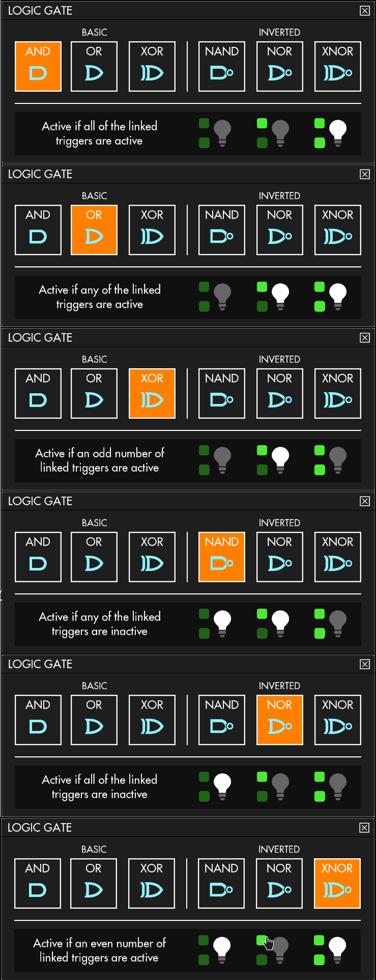
Task: Click the 'any of the linked triggers are inactive' text
Action: click(100, 624)
